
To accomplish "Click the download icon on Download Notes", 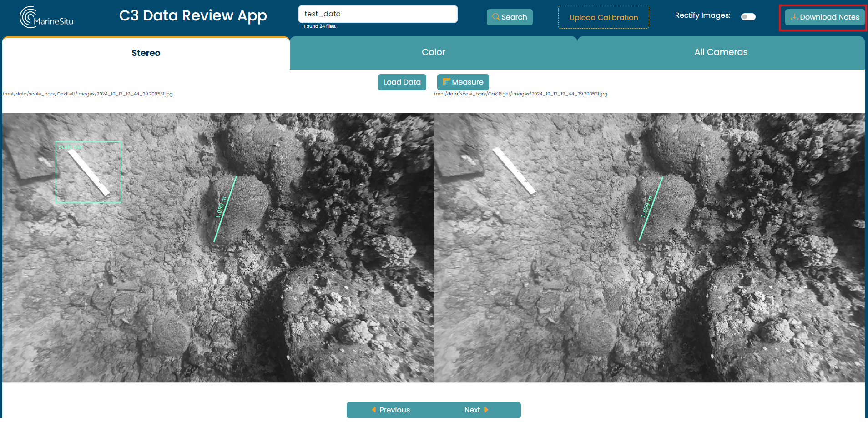I will tap(794, 17).
